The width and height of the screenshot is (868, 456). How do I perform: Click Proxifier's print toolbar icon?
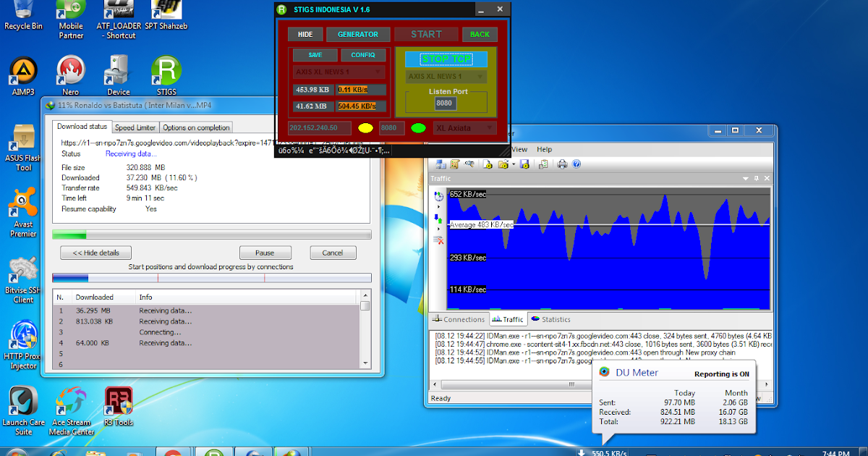[x=562, y=164]
